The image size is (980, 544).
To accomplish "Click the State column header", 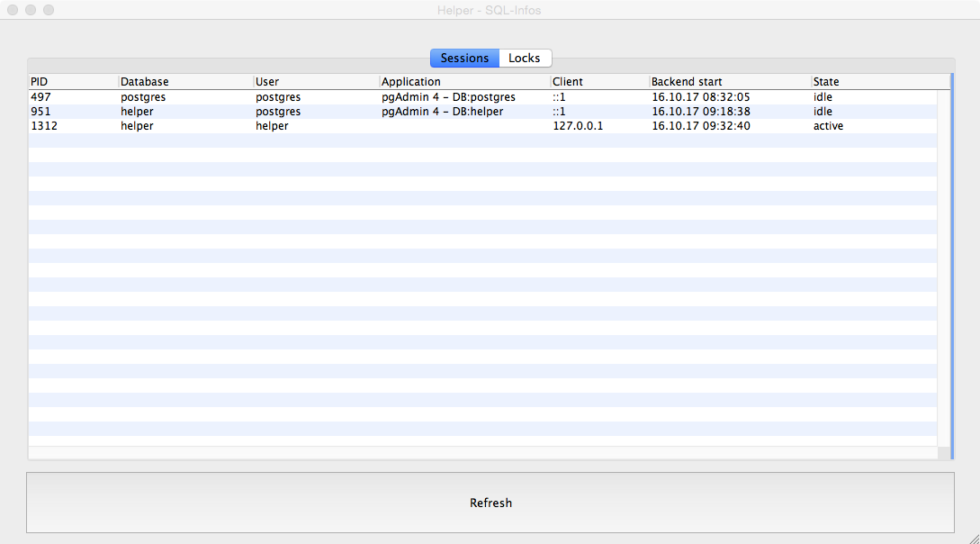I will (877, 82).
